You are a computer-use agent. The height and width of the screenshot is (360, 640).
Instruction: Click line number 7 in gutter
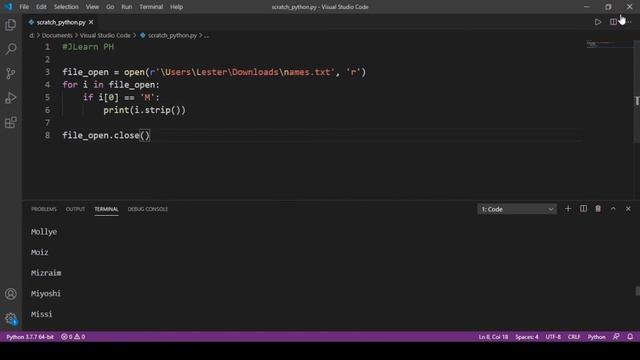47,123
